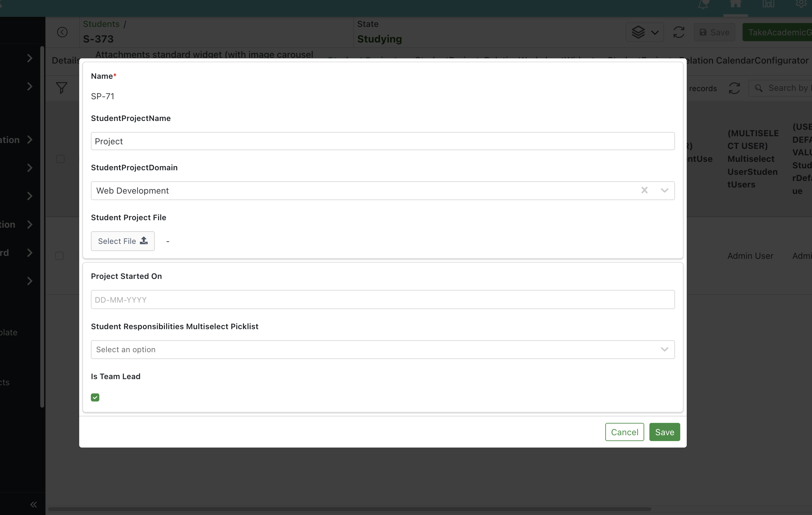
Task: Expand the second sidebar chevron item
Action: pyautogui.click(x=30, y=87)
